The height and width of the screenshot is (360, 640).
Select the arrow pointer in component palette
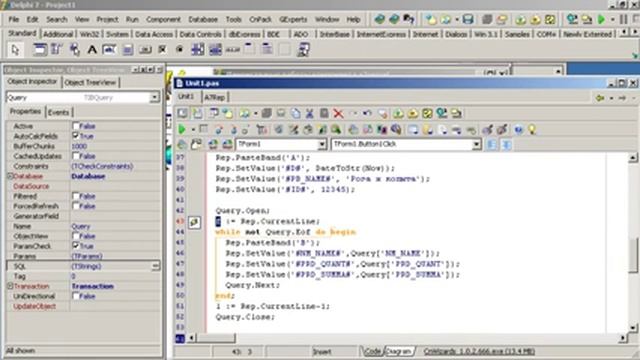15,50
